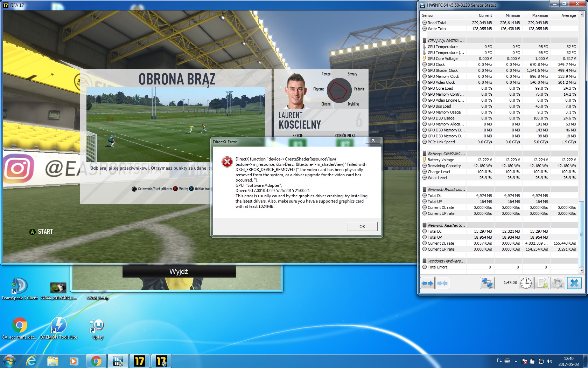Viewport: 588px width, 368px height.
Task: Select the Battery: SAMSUNG group row
Action: [499, 154]
